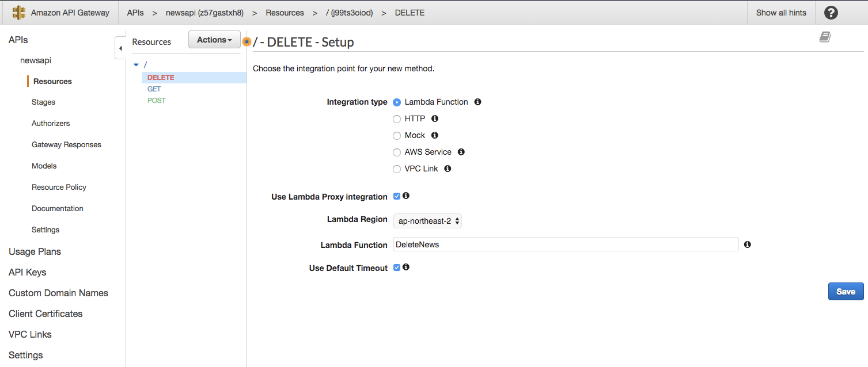Toggle Use Default Timeout checkbox

pos(397,267)
